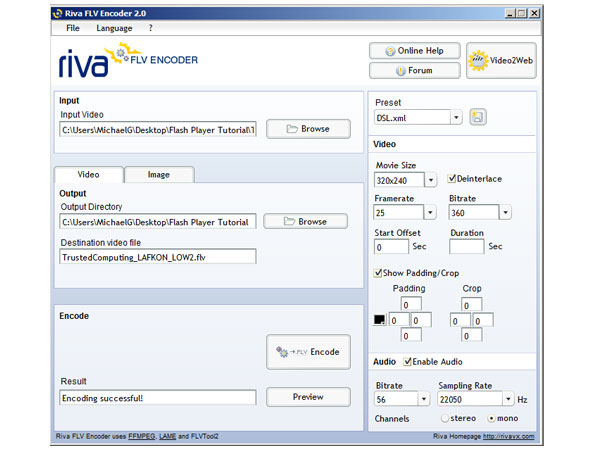Screen dimensions: 600x450
Task: Click the top Crop value field
Action: coord(471,305)
